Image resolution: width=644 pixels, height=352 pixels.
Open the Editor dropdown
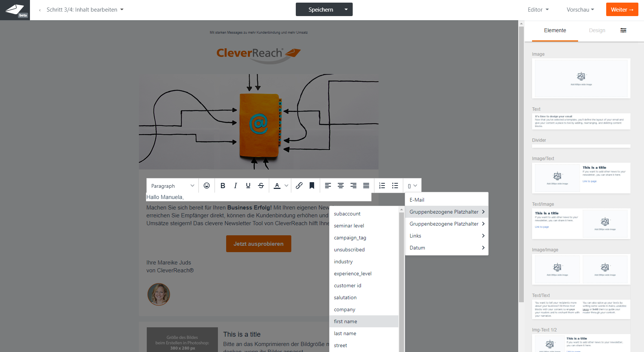[x=538, y=10]
